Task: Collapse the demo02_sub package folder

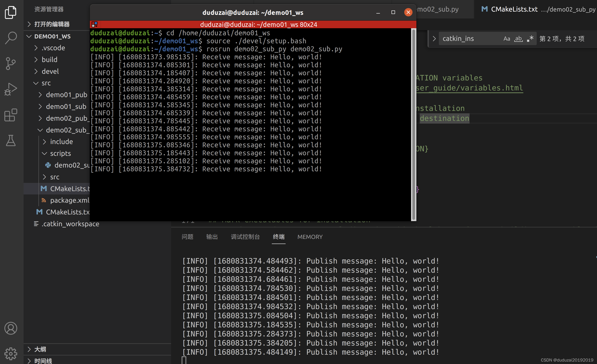Action: click(x=40, y=130)
